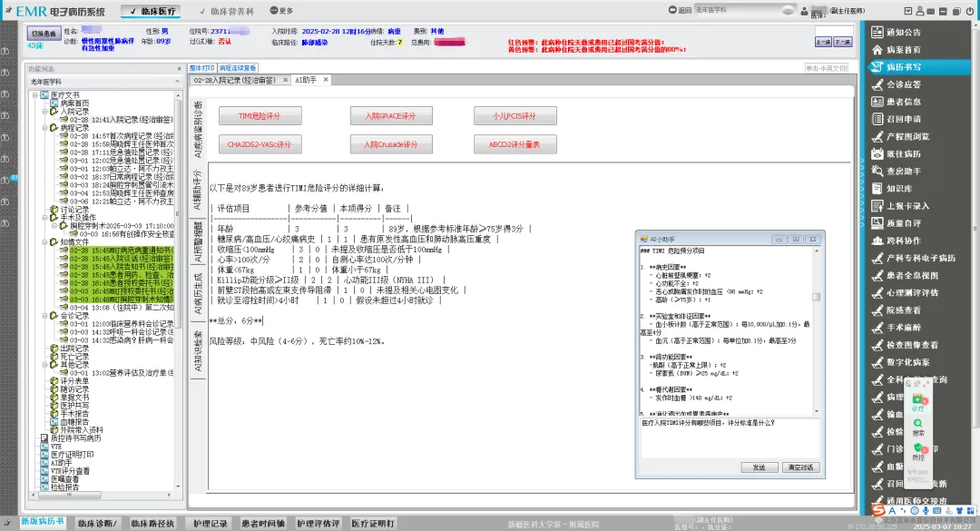980x531 pixels.
Task: Switch to the 02-28入院记录 tab
Action: tap(237, 81)
